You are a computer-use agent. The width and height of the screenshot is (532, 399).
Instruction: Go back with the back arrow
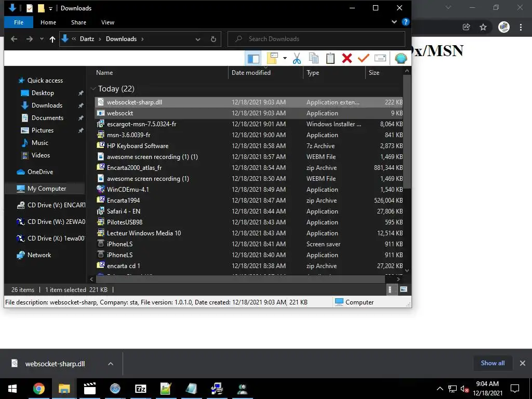[x=14, y=39]
